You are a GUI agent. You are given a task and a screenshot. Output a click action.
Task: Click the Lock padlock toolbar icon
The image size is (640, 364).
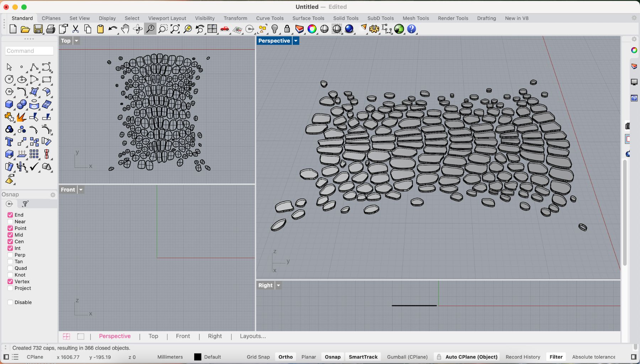[287, 29]
